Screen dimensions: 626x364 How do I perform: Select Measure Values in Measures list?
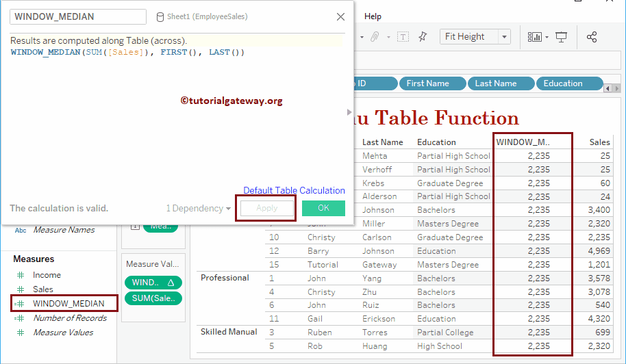pos(63,333)
